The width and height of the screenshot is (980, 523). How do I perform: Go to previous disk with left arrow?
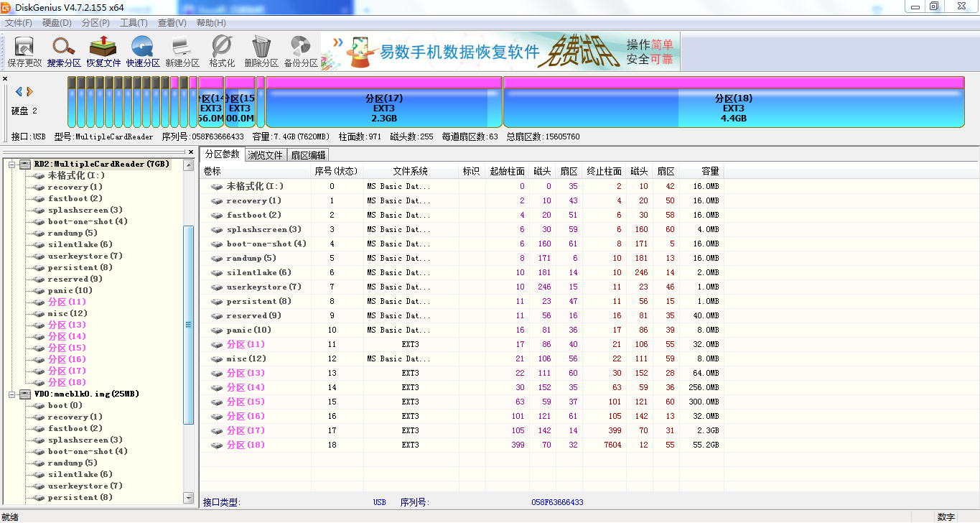pyautogui.click(x=19, y=91)
